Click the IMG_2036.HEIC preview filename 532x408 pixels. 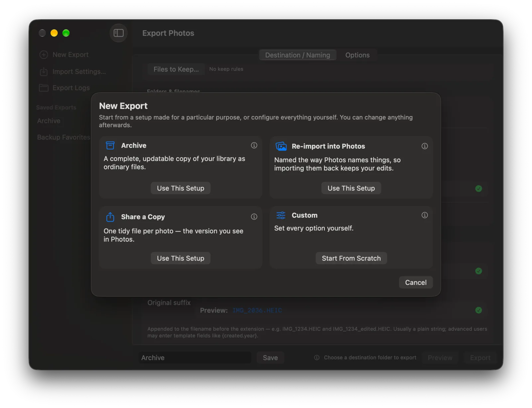point(257,310)
